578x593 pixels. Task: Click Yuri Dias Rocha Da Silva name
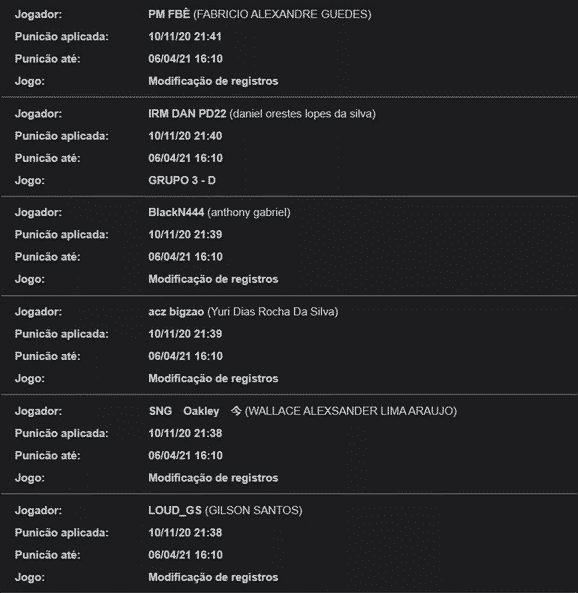click(273, 312)
